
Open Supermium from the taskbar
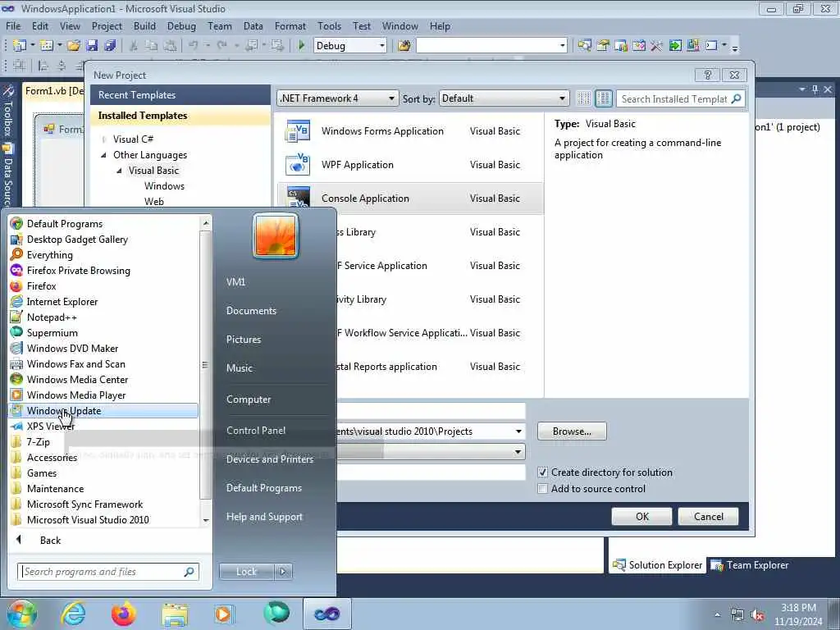coord(276,614)
